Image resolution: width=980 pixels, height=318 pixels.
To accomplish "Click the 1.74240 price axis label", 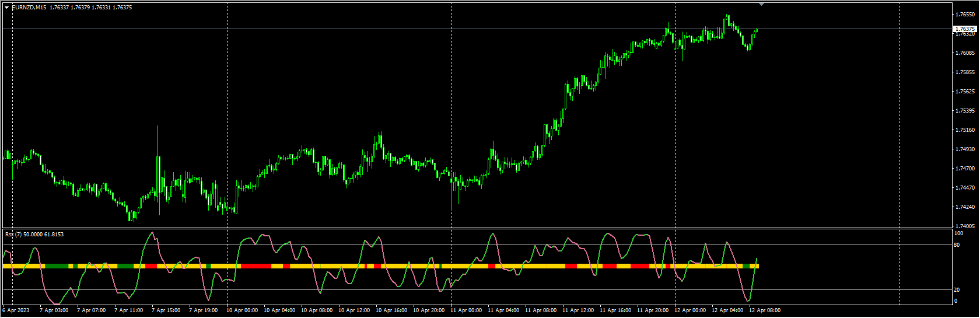I will point(965,207).
